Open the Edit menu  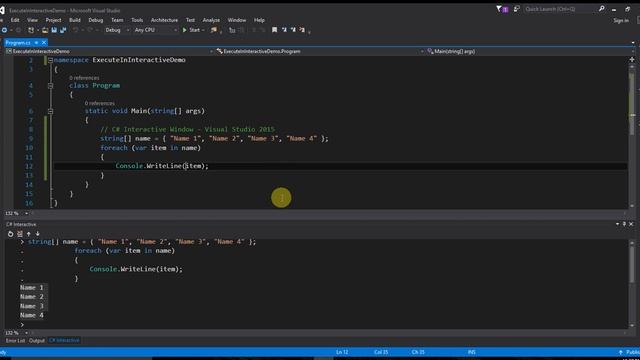point(15,20)
